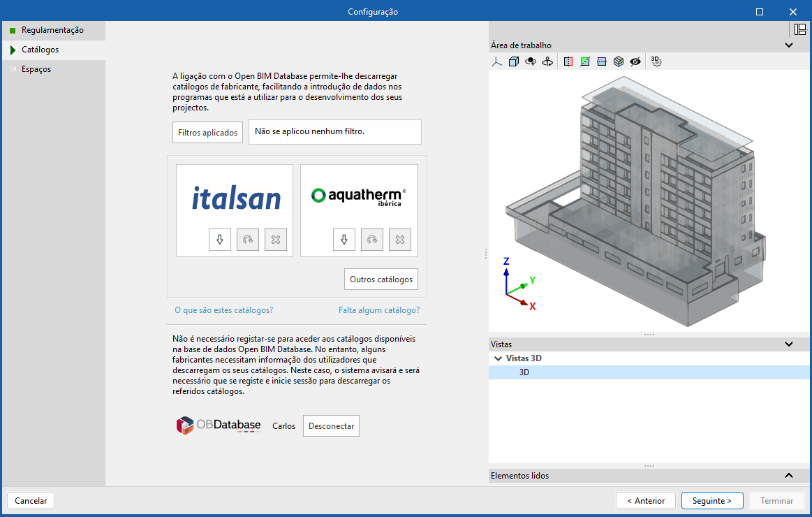Collapse the Área de trabalho panel
812x517 pixels.
pyautogui.click(x=789, y=45)
